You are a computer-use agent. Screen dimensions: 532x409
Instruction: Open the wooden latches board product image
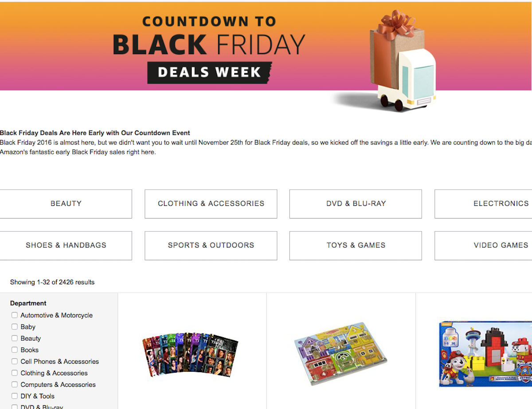340,354
